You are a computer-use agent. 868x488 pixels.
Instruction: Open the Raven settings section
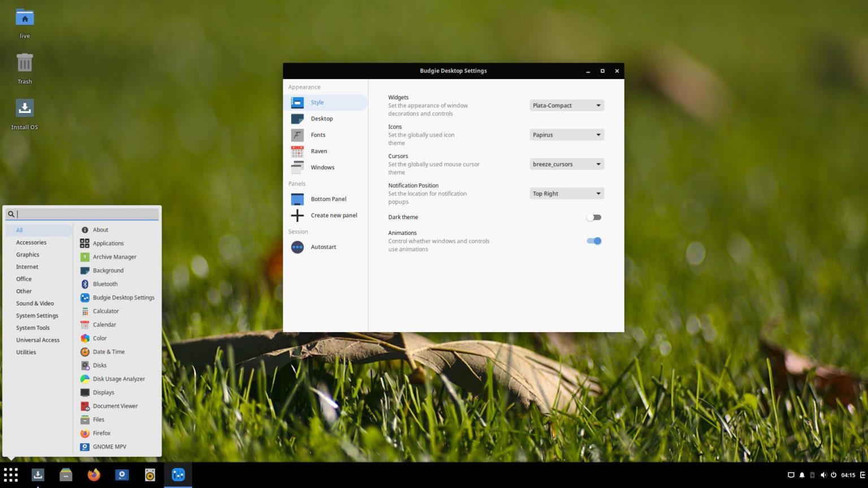point(319,151)
